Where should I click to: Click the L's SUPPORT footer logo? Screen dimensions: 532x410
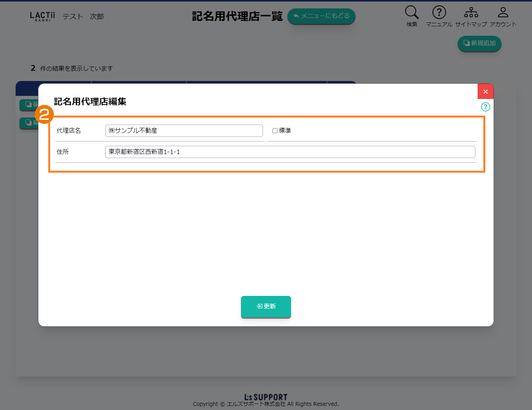click(266, 397)
